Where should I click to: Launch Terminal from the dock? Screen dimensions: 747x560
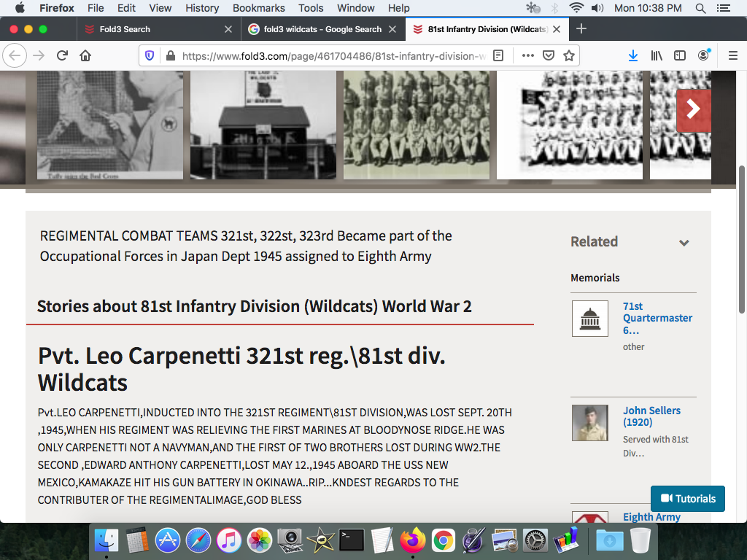(352, 540)
